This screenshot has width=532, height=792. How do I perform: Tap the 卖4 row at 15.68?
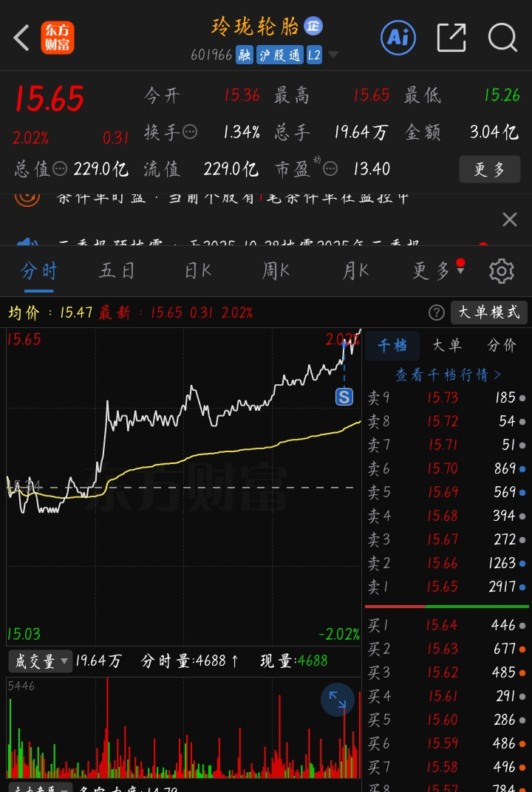(447, 516)
